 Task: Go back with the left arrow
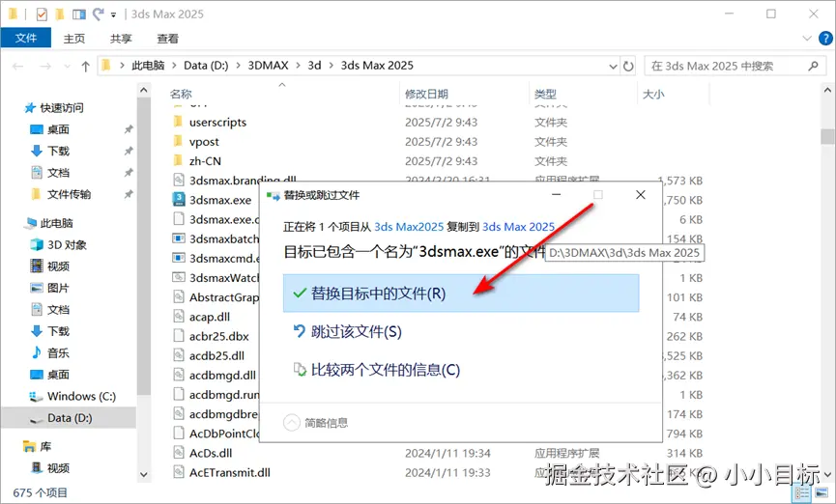(x=17, y=66)
